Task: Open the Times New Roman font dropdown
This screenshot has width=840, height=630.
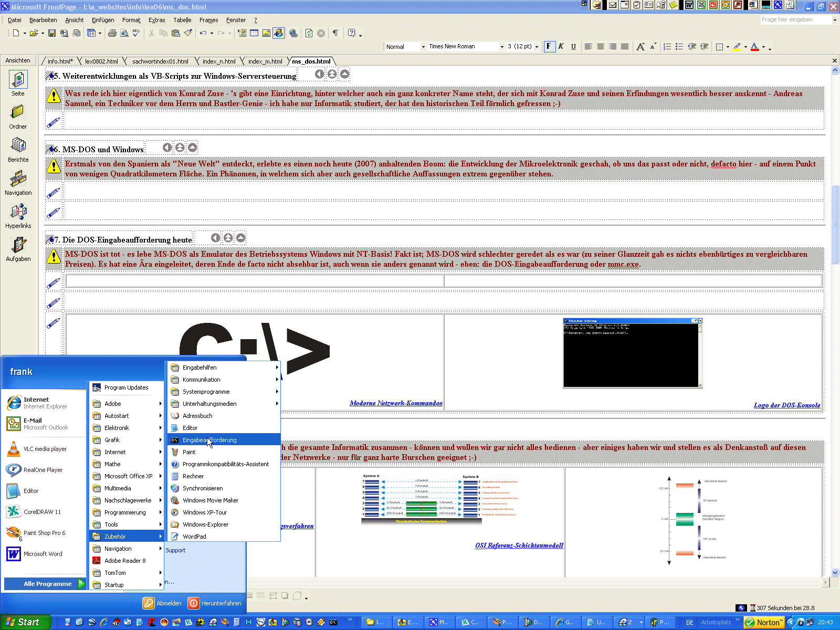Action: click(502, 47)
